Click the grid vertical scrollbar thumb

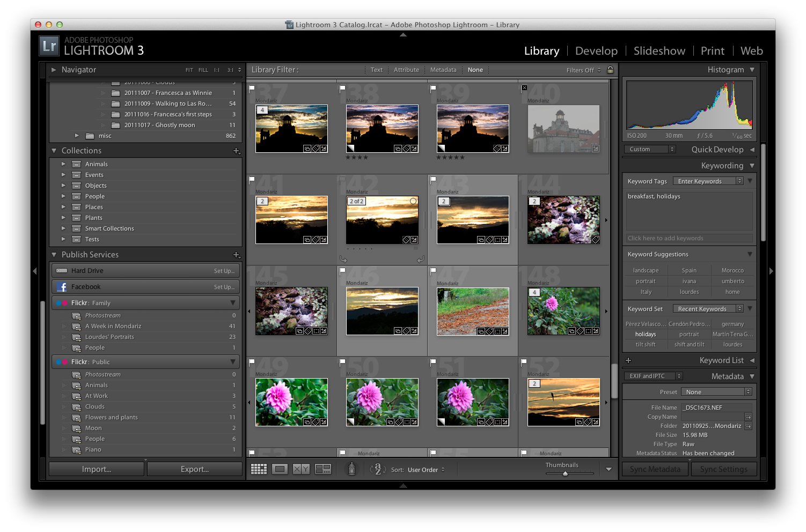pos(614,380)
